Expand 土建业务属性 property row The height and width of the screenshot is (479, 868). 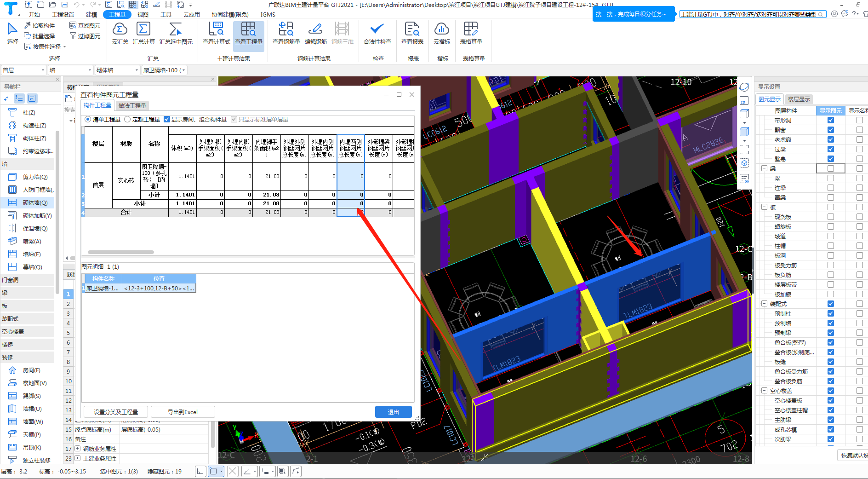click(78, 458)
